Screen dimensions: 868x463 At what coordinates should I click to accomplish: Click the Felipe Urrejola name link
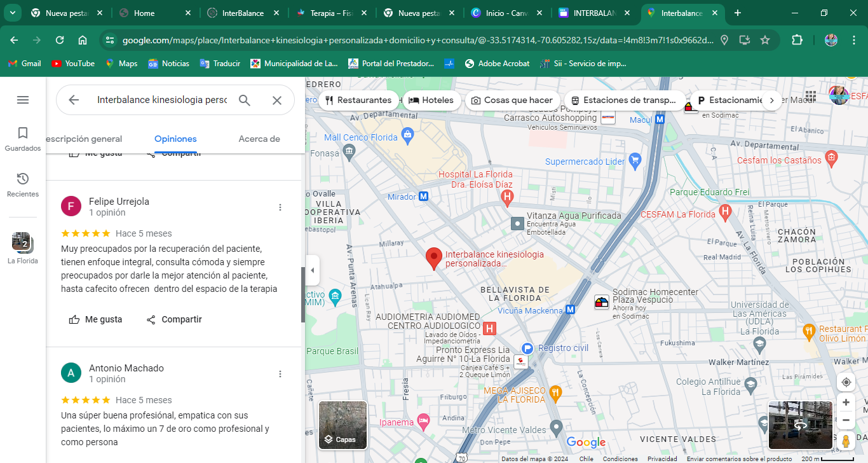click(119, 202)
